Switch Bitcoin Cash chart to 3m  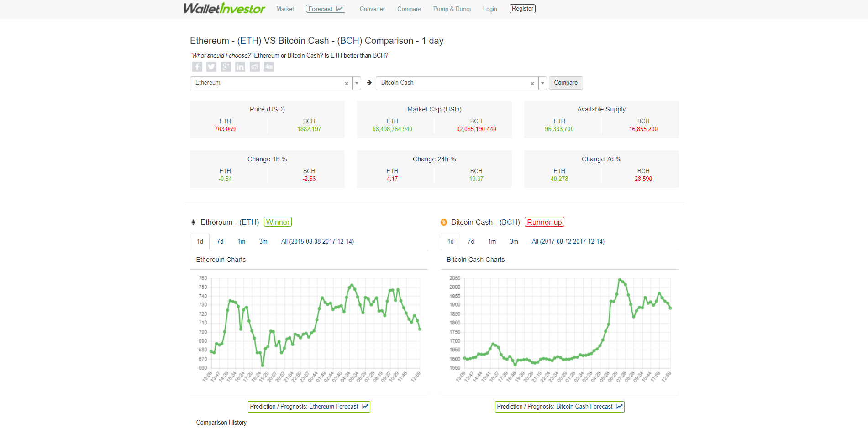coord(514,242)
